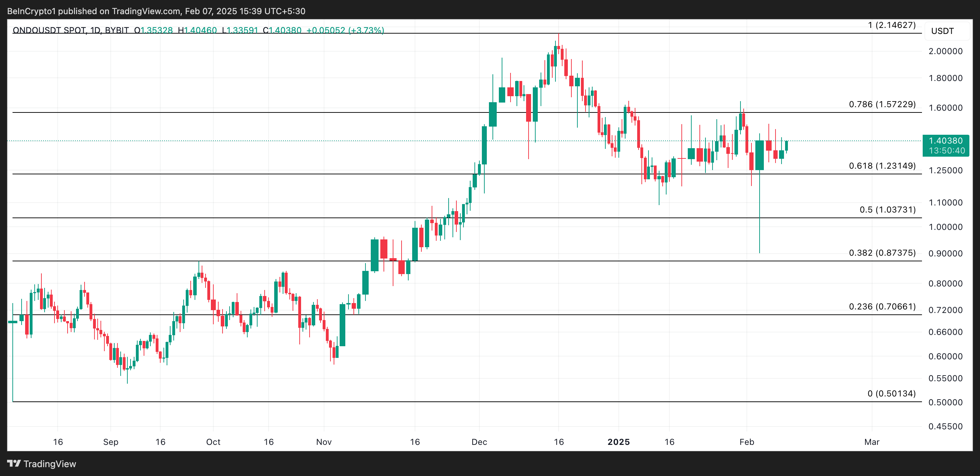Click the TradingView text link at bottom
The width and height of the screenshot is (980, 476).
pyautogui.click(x=50, y=464)
